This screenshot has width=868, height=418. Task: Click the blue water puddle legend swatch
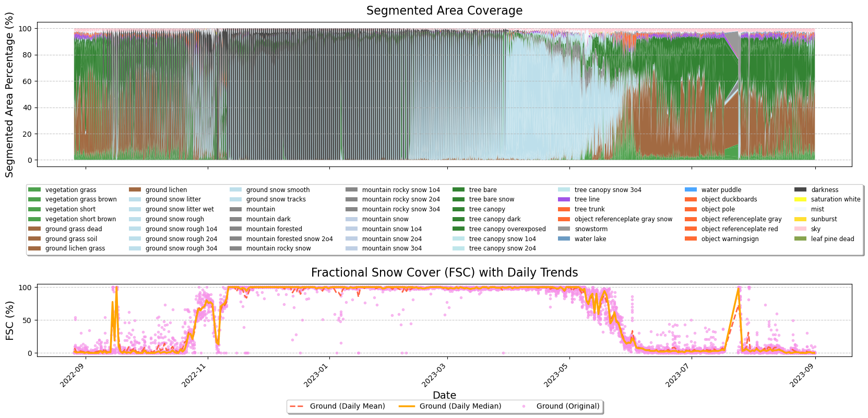pos(691,190)
